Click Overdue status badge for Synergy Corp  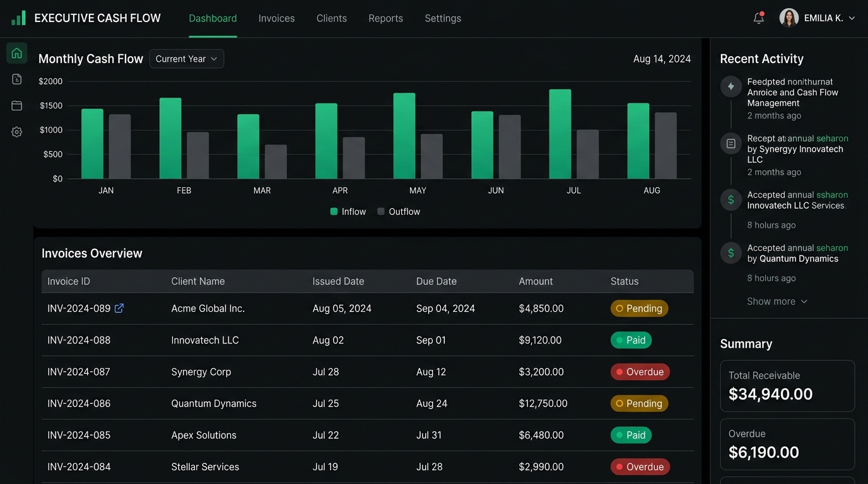pos(640,372)
